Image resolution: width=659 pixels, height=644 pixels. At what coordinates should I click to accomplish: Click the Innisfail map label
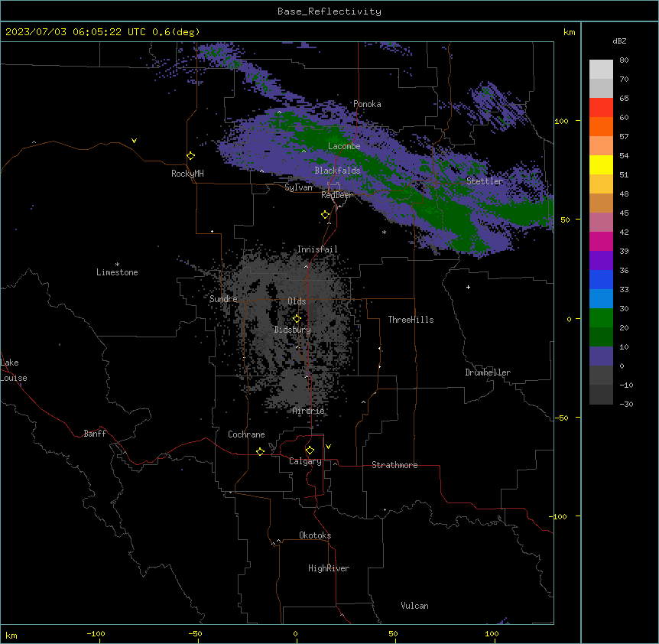317,249
